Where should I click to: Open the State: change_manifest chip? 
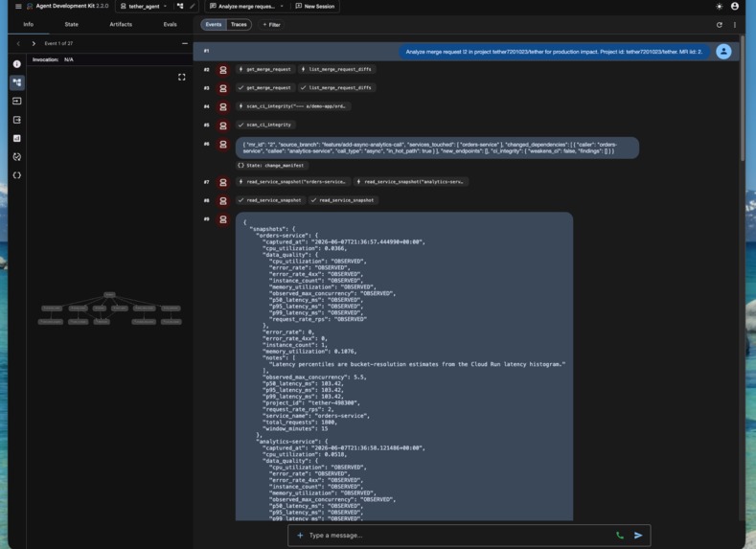click(x=272, y=166)
